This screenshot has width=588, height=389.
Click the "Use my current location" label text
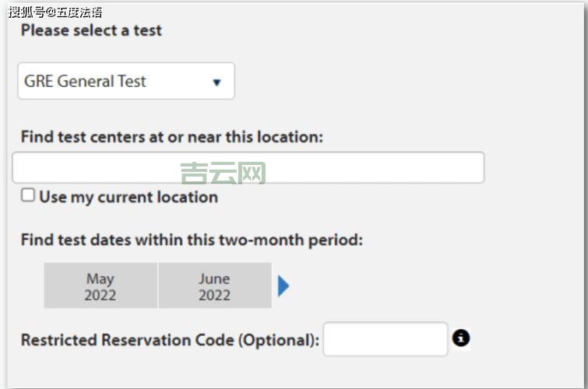[x=129, y=197]
